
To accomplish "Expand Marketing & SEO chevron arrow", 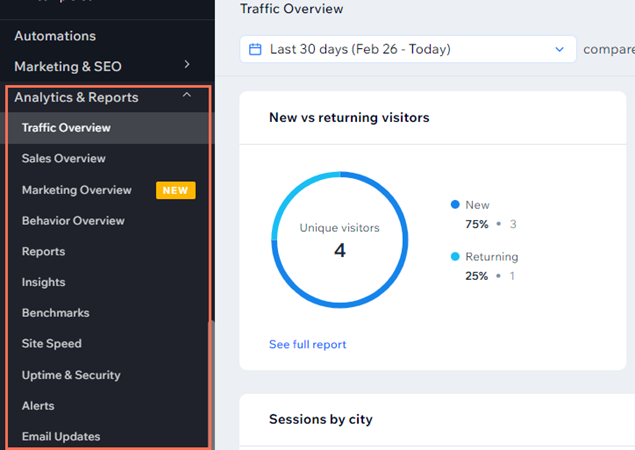I will pyautogui.click(x=187, y=64).
